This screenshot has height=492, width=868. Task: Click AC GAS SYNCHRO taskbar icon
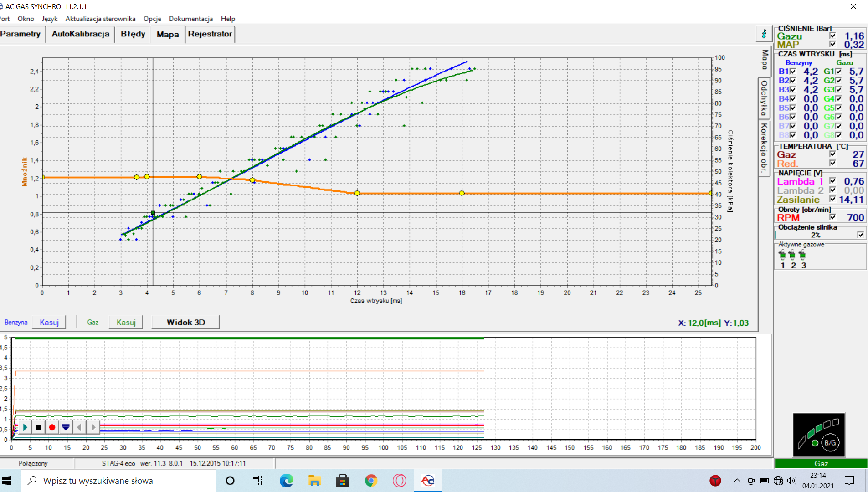pyautogui.click(x=428, y=481)
